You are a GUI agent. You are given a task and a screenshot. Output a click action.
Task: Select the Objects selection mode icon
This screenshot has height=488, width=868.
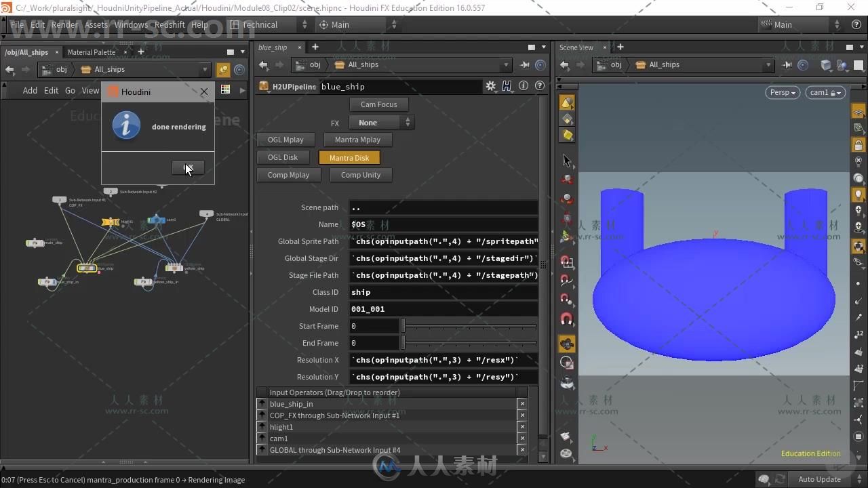(x=567, y=102)
